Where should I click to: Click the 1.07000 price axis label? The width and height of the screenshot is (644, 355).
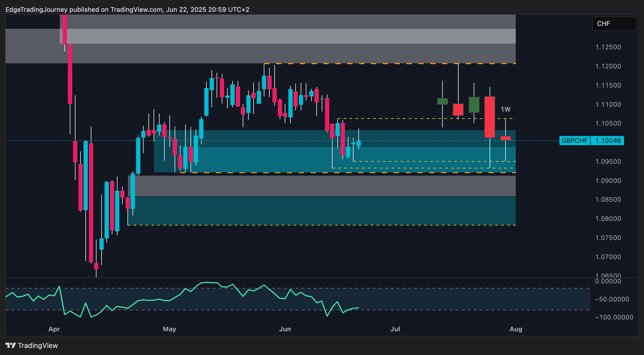(x=608, y=257)
